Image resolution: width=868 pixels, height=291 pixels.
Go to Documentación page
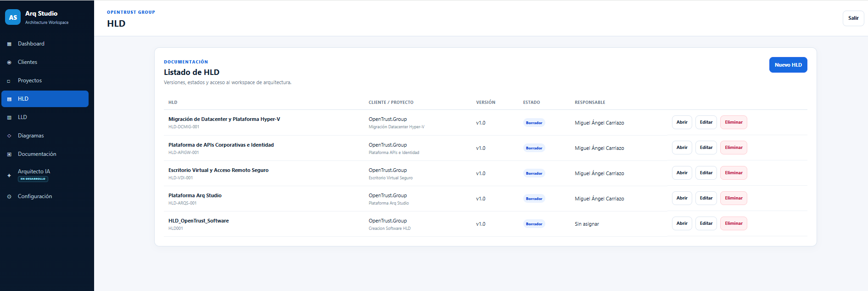[x=45, y=154]
